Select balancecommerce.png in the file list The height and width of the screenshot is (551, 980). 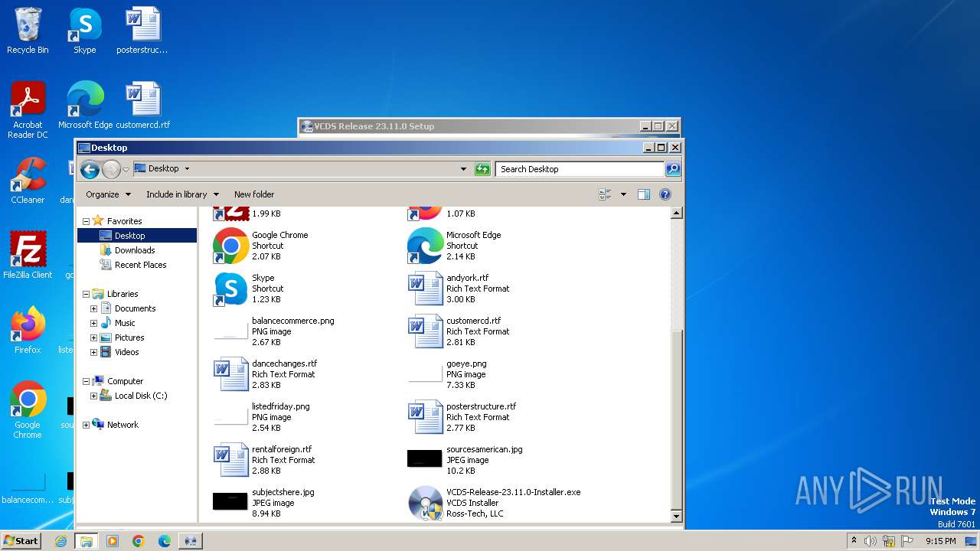tap(292, 331)
